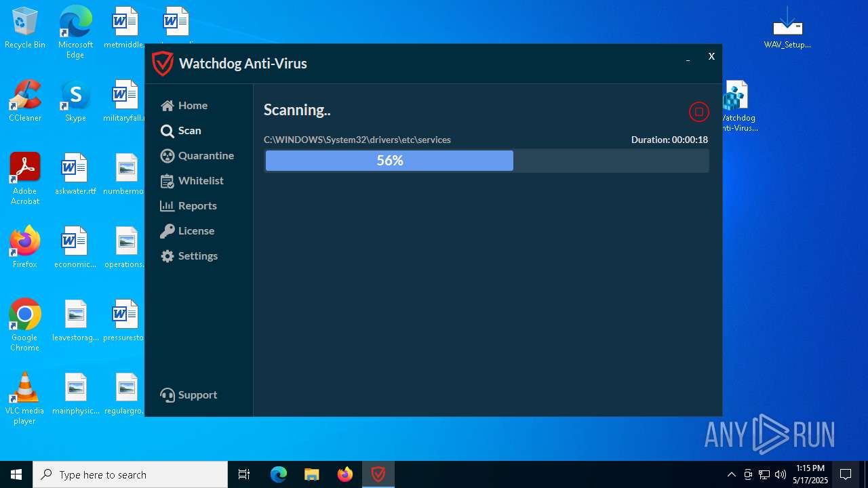The height and width of the screenshot is (488, 868).
Task: Close the Watchdog Anti-Virus window
Action: [x=711, y=56]
